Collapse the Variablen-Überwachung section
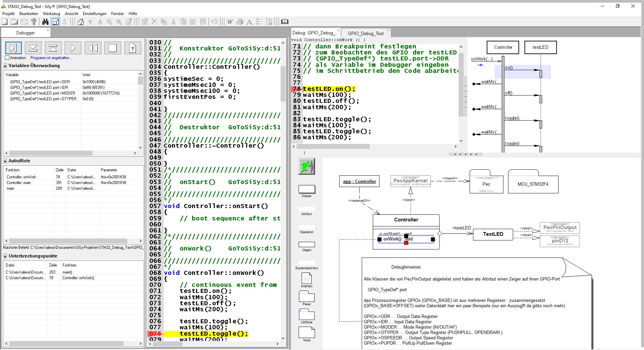This screenshot has height=350, width=644. click(5, 66)
